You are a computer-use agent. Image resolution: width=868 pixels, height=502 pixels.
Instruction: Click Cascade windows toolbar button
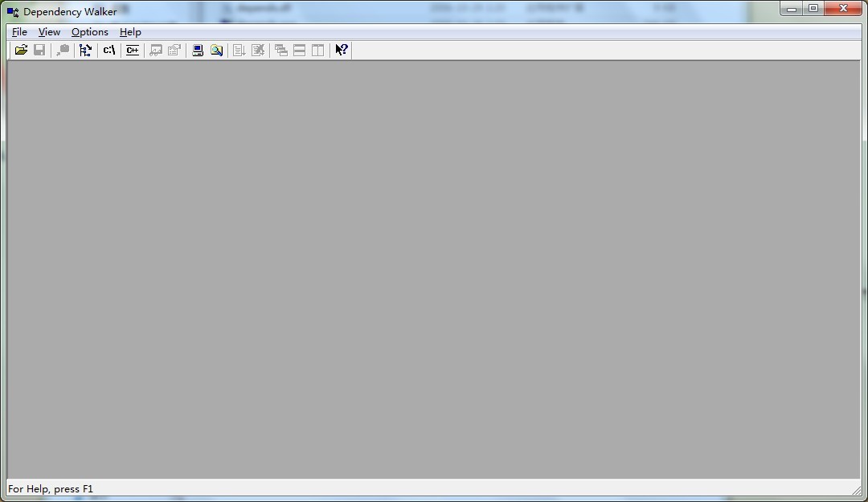(280, 50)
